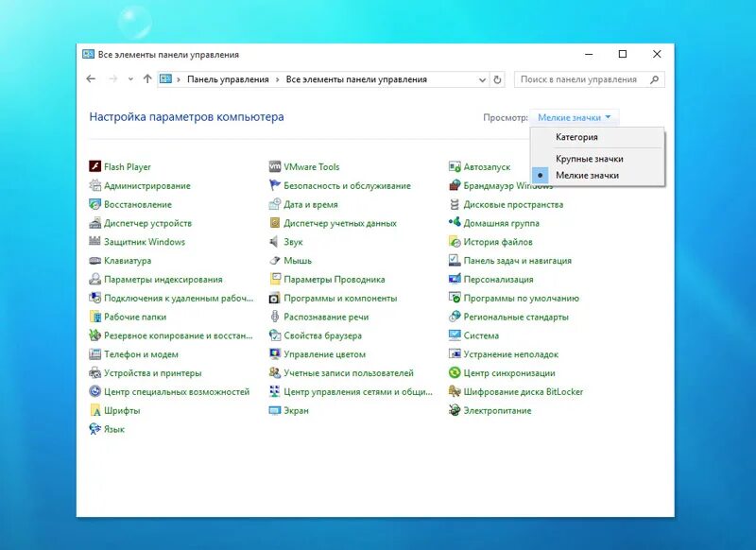Choose Крупные значки view option
Screen dimensions: 756x550
(x=589, y=159)
